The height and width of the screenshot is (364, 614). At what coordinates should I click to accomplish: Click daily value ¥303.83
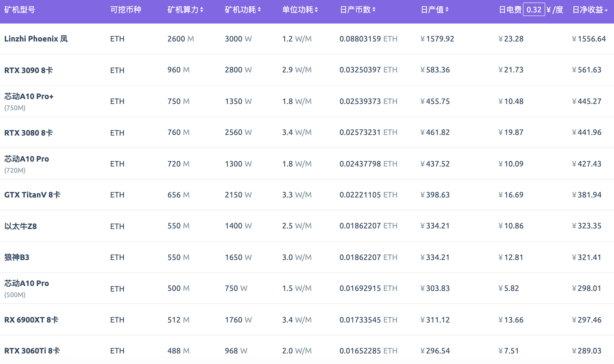point(435,288)
